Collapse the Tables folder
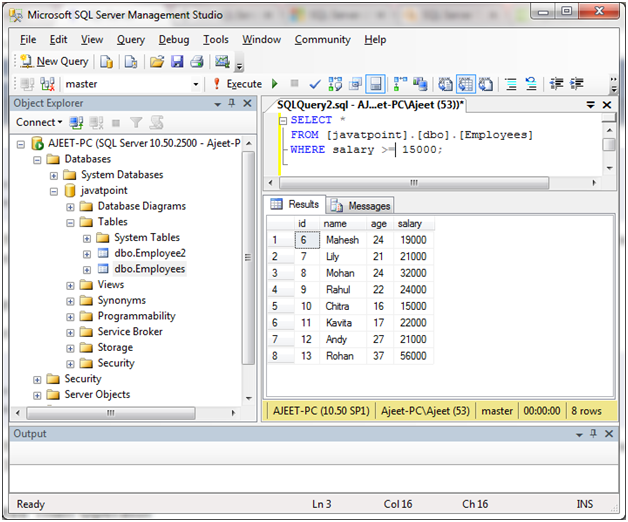The height and width of the screenshot is (522, 628). [70, 223]
